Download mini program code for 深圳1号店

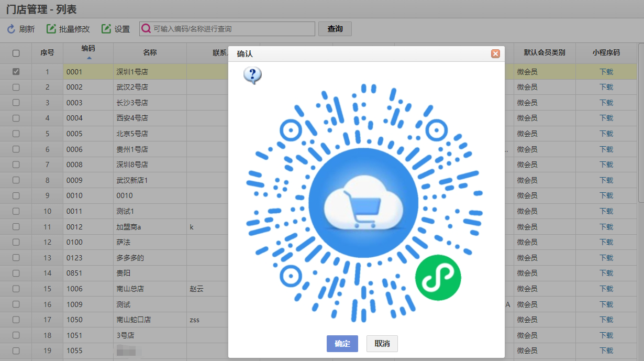[606, 72]
